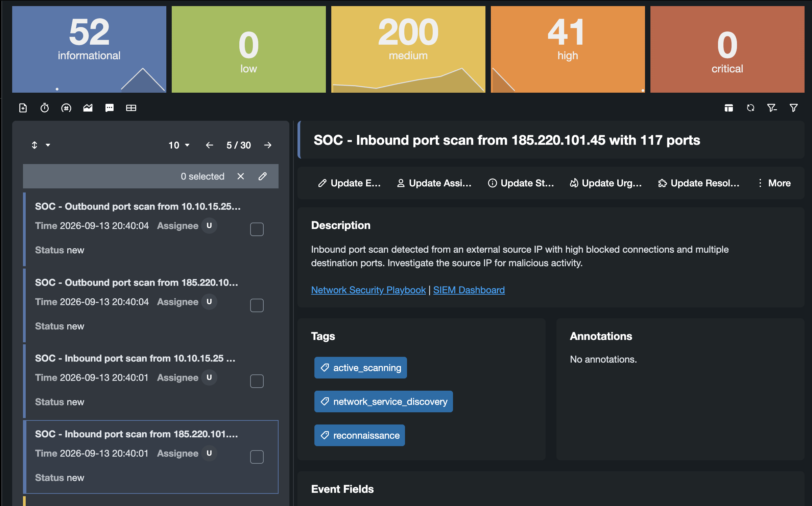Click the No annotations. text
The width and height of the screenshot is (812, 506).
pos(603,359)
